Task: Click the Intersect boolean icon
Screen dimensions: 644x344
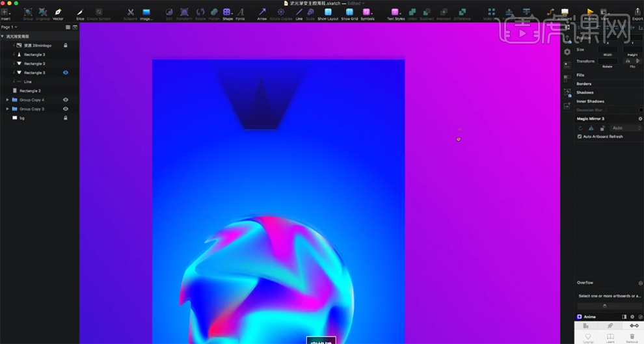Action: coord(444,12)
